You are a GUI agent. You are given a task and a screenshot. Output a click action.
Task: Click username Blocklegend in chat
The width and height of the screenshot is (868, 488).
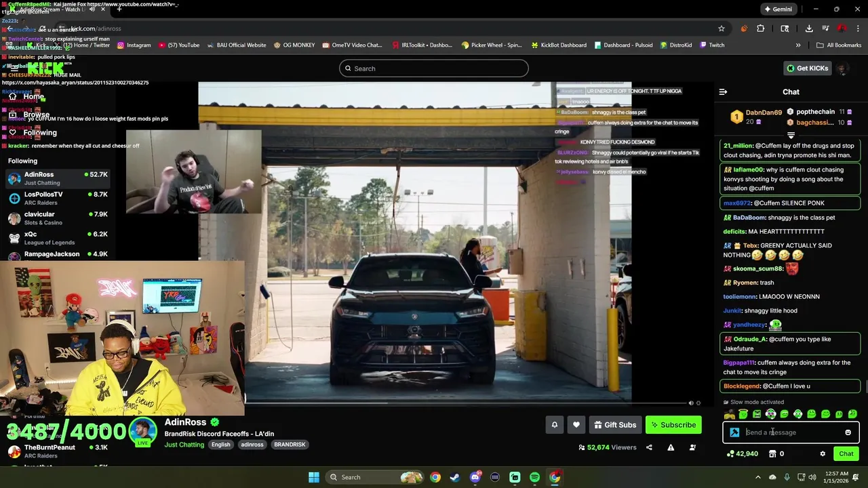pos(741,386)
